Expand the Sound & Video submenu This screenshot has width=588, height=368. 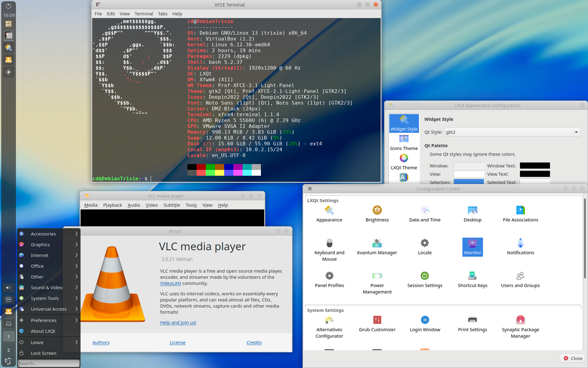48,287
